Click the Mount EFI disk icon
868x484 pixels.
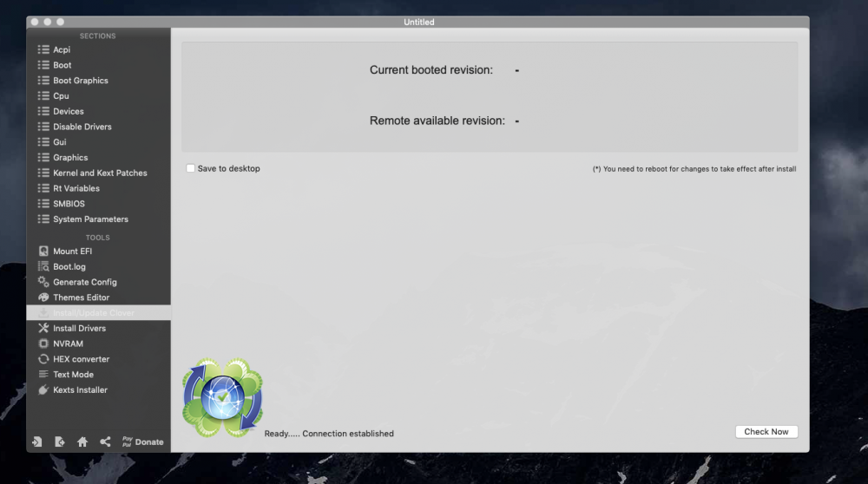pyautogui.click(x=43, y=252)
